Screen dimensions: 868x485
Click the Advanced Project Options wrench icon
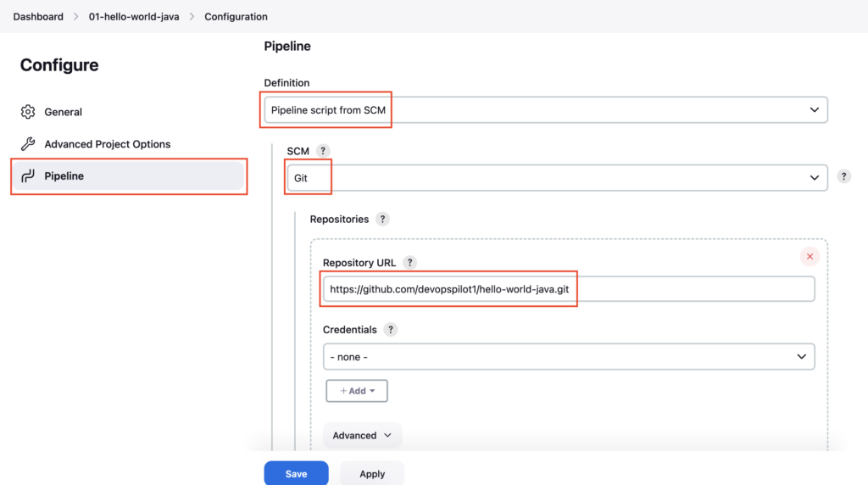click(x=28, y=144)
